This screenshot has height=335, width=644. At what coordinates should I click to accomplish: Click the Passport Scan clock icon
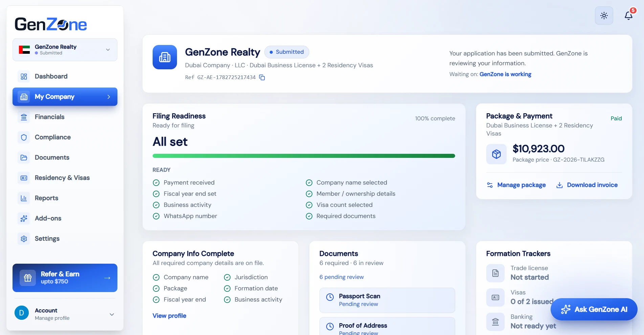(x=330, y=297)
